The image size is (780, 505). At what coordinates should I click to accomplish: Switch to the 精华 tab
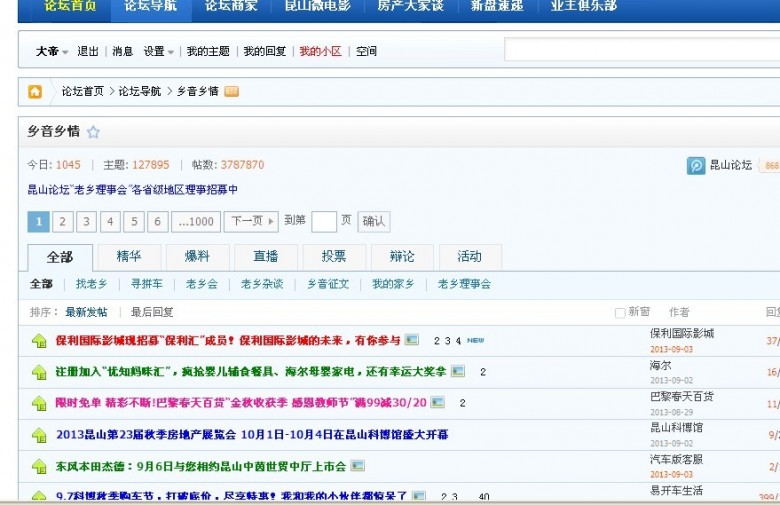[129, 257]
